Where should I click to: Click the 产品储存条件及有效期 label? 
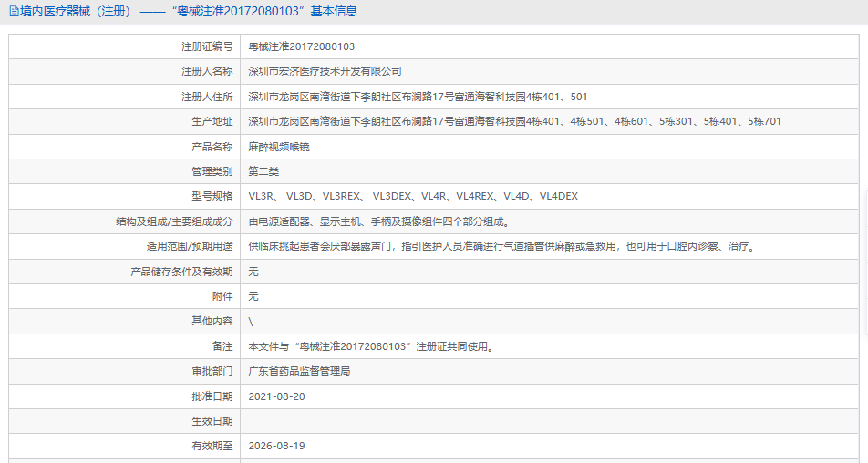[181, 272]
